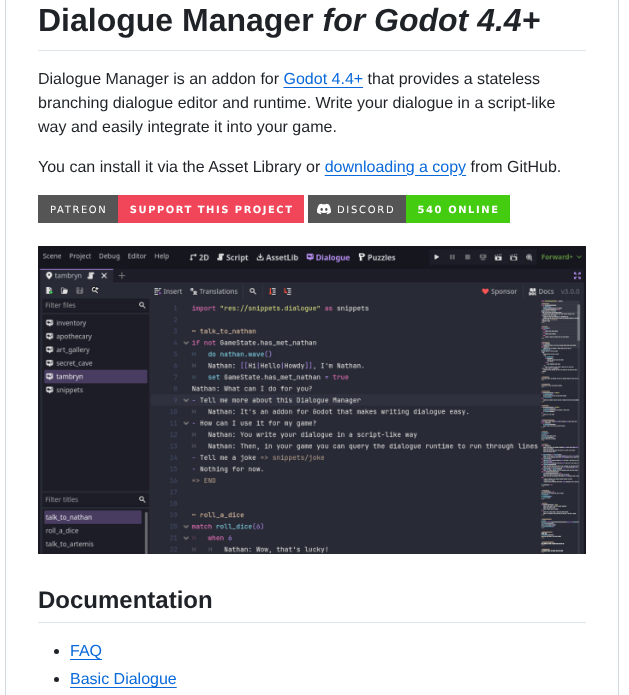Select the roll_a_dice title

[x=93, y=531]
